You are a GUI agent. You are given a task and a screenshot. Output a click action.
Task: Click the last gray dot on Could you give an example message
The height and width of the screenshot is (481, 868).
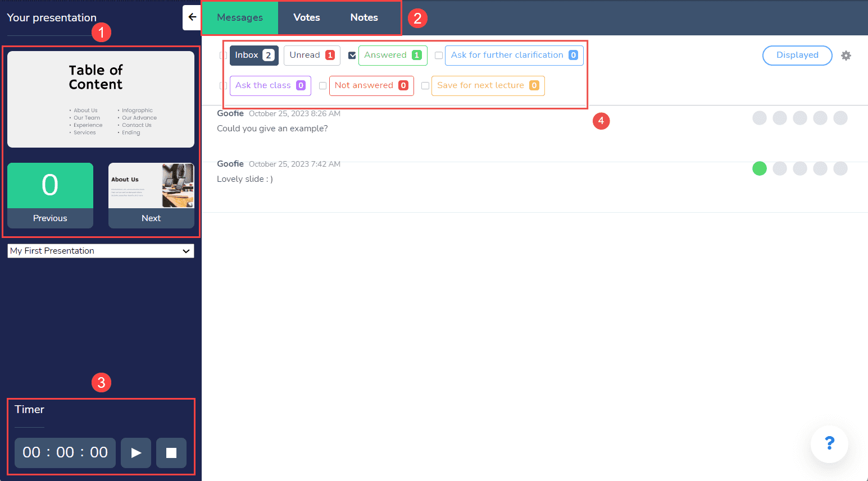[840, 118]
